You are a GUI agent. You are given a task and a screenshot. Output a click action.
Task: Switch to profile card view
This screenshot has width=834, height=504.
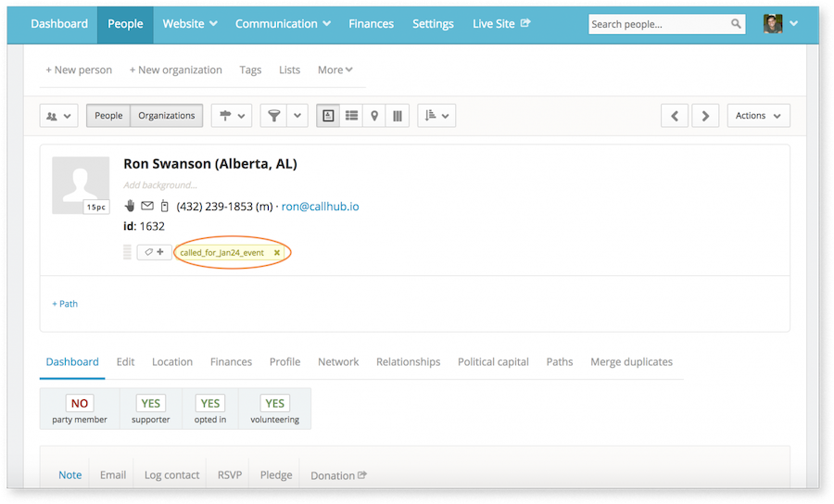(x=328, y=116)
